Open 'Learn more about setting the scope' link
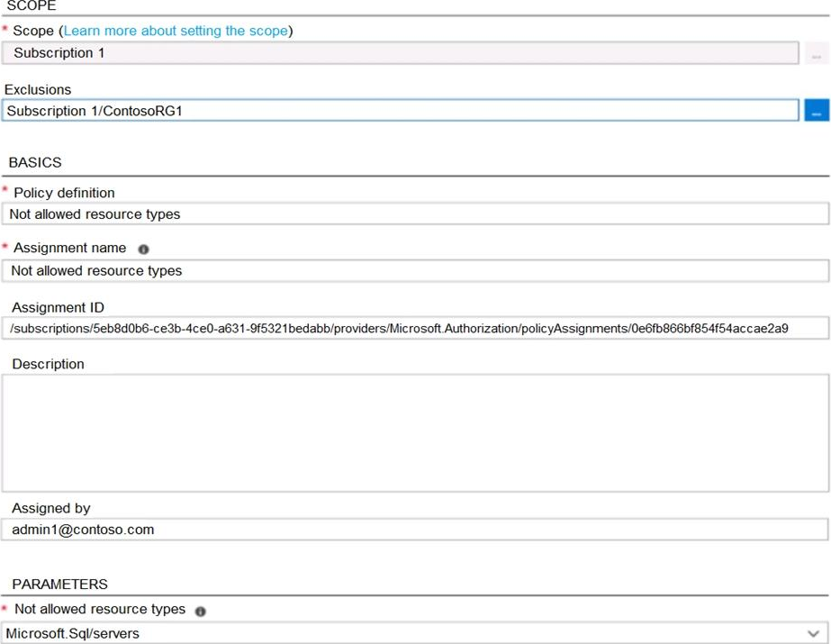 click(x=176, y=31)
